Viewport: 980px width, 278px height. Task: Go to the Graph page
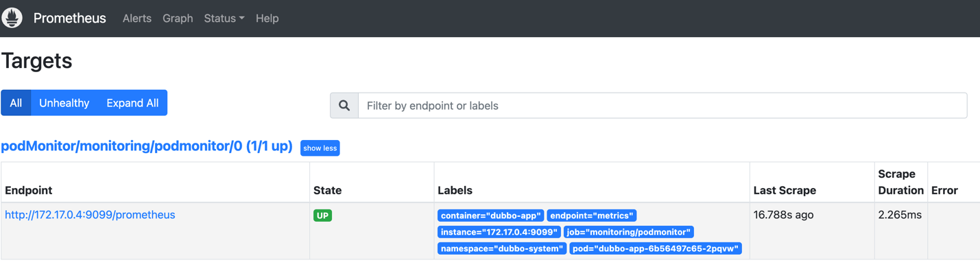(x=178, y=19)
